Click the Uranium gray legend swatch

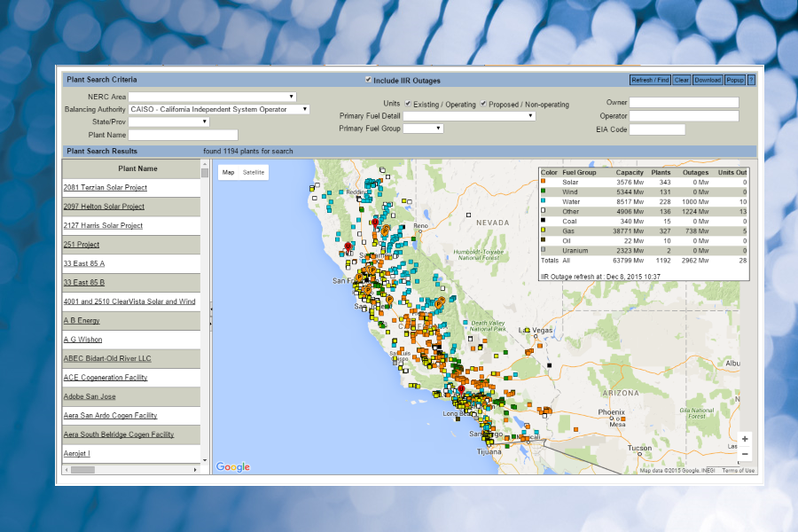[543, 249]
